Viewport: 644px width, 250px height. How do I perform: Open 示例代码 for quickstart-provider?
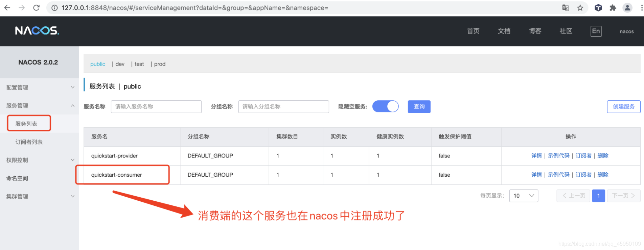coord(559,156)
